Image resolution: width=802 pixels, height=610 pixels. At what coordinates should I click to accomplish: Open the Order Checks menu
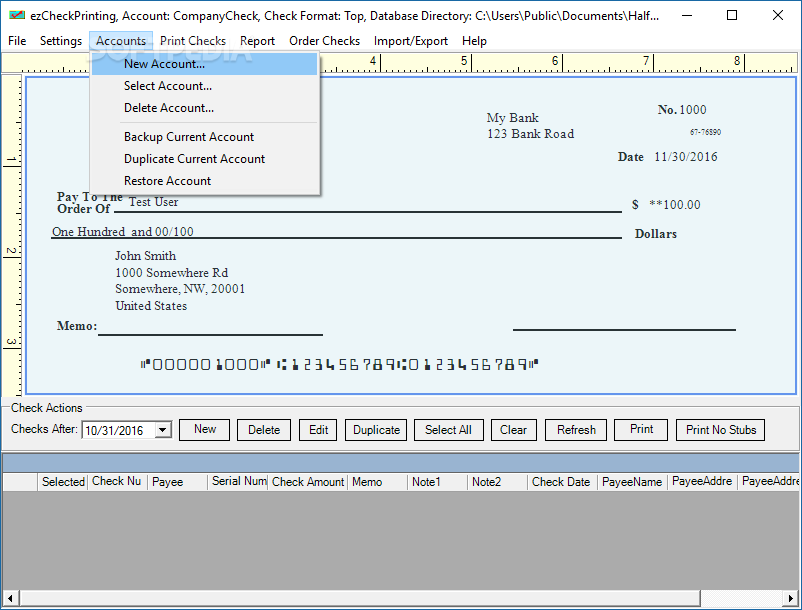coord(324,41)
